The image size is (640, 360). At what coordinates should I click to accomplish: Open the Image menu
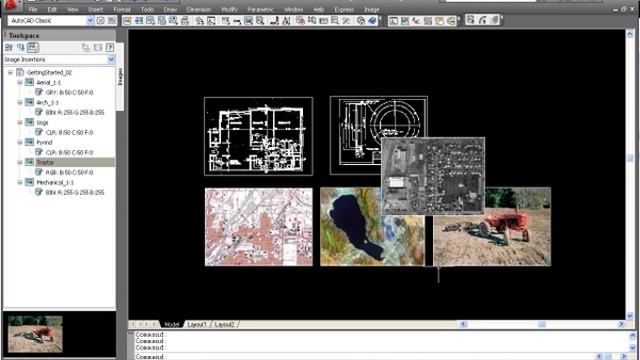pos(371,9)
